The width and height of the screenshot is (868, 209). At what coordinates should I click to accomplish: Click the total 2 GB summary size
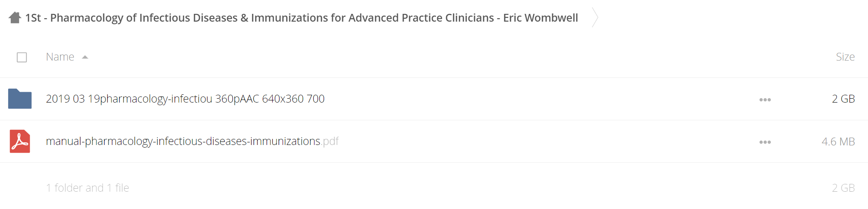843,188
